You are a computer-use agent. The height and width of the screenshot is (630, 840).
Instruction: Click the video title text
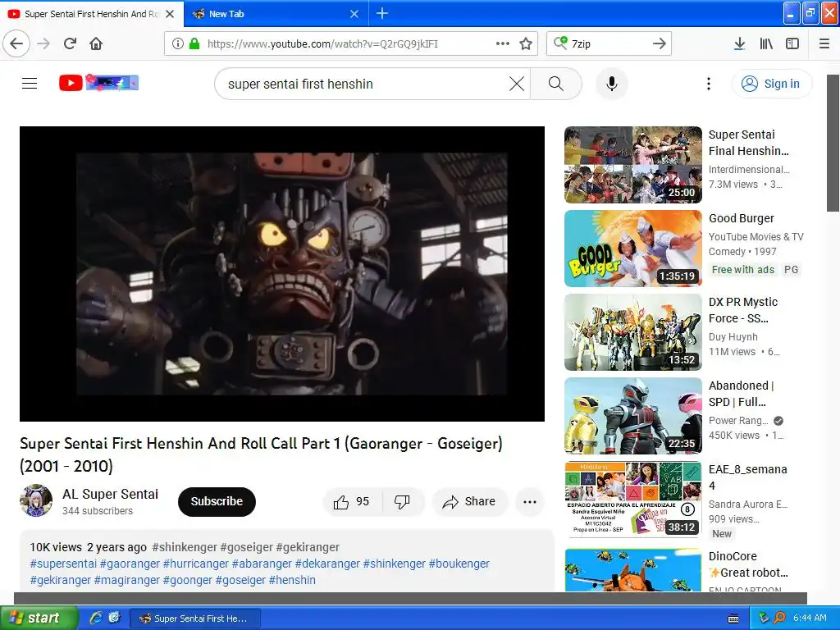click(261, 454)
